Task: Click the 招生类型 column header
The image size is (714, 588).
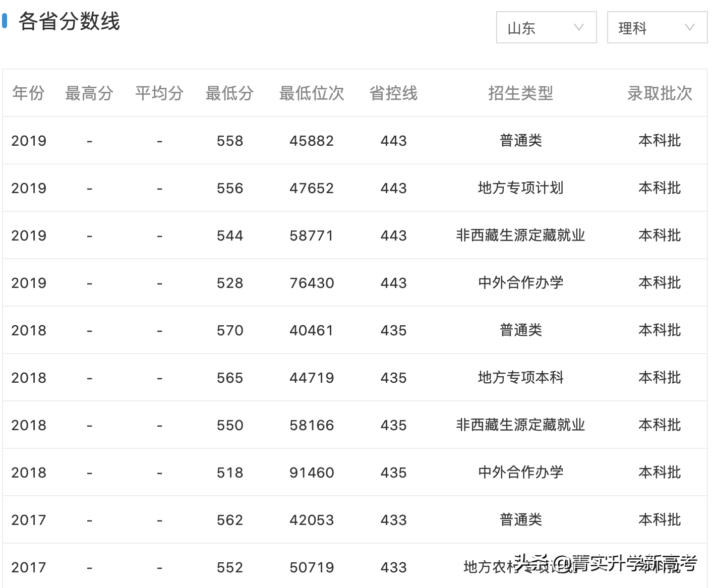Action: coord(520,93)
